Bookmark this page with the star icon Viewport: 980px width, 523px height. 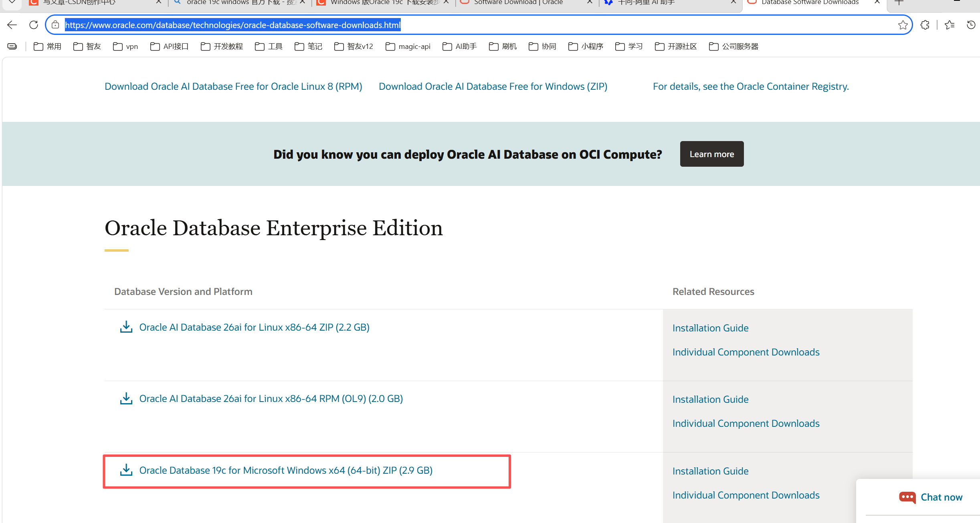pyautogui.click(x=903, y=25)
